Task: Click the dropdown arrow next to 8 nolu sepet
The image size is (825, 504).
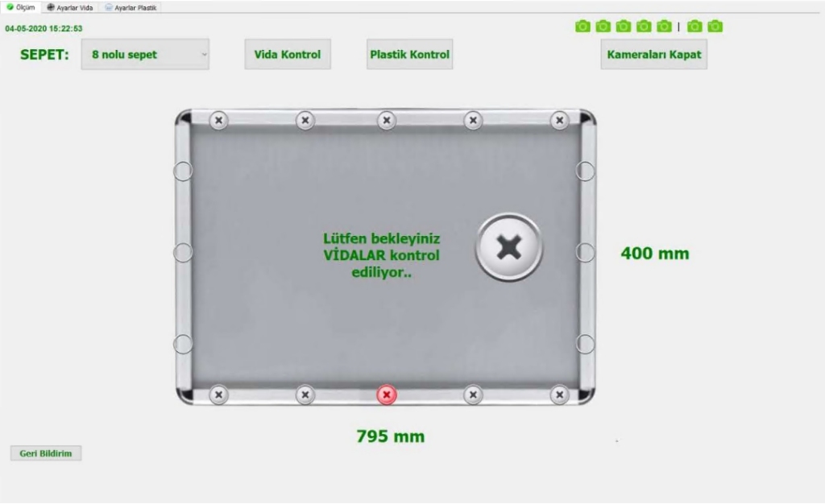Action: 204,54
